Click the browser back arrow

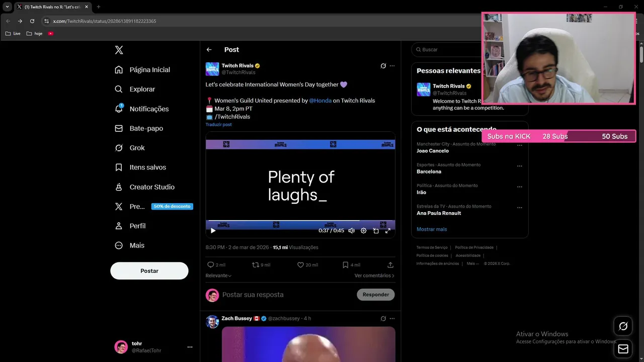[x=8, y=21]
